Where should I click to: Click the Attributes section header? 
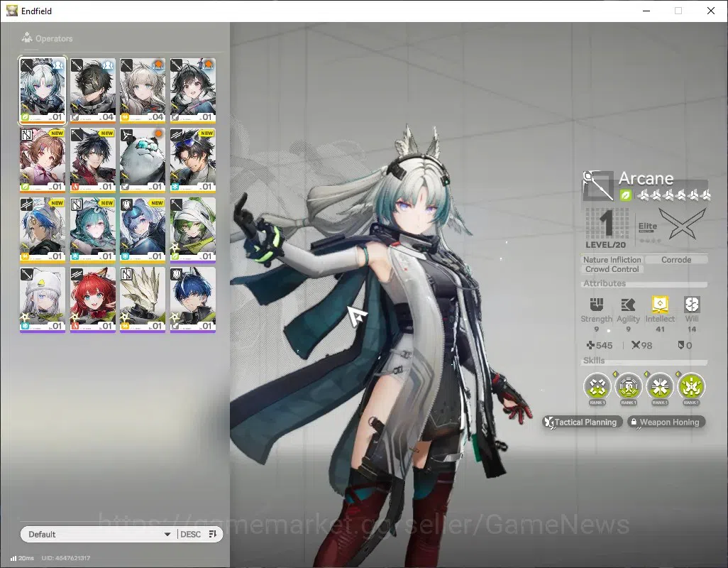point(605,283)
